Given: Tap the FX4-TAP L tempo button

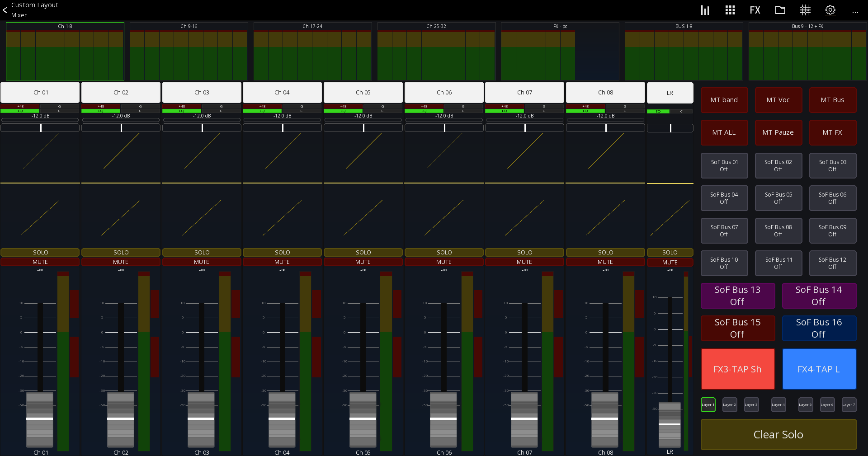Looking at the screenshot, I should [x=819, y=369].
